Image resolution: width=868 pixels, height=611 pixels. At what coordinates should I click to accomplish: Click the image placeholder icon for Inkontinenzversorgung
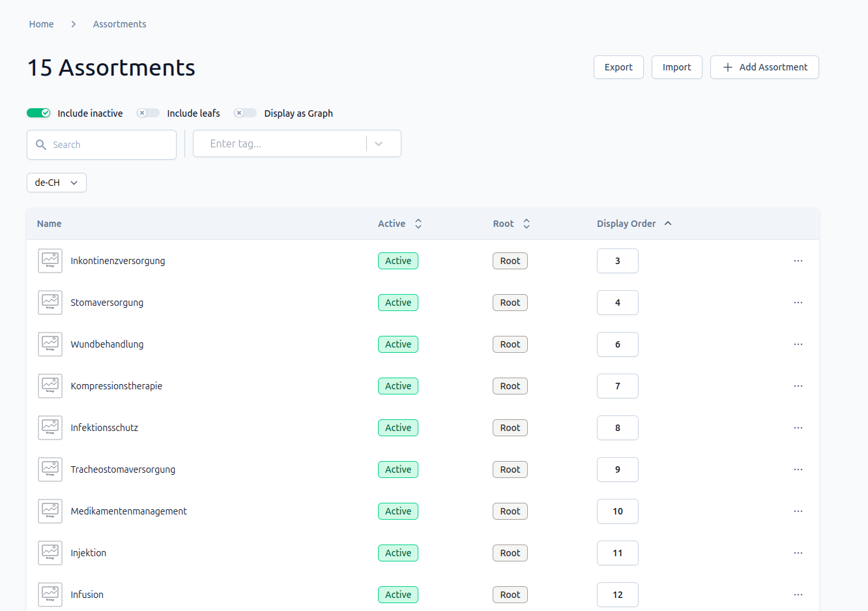tap(50, 261)
